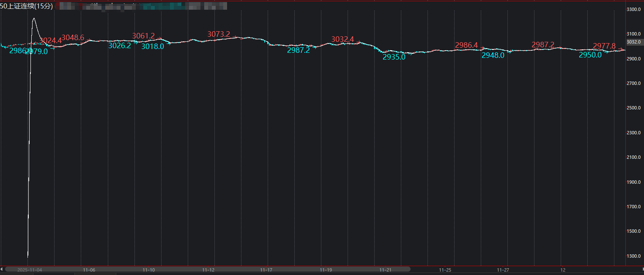Click the current price tag 3032.0
The image size is (644, 275).
pos(633,42)
